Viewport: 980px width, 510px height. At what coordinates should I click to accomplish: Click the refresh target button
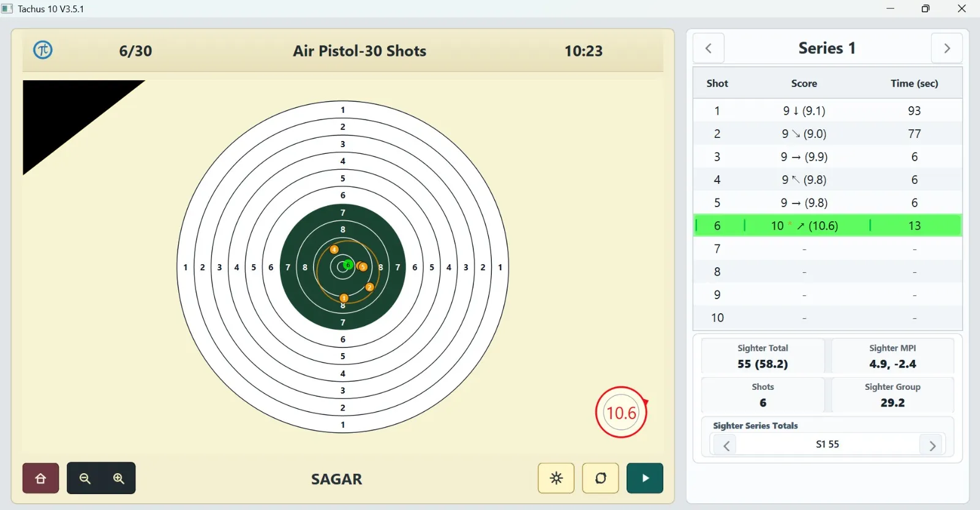[x=600, y=478]
